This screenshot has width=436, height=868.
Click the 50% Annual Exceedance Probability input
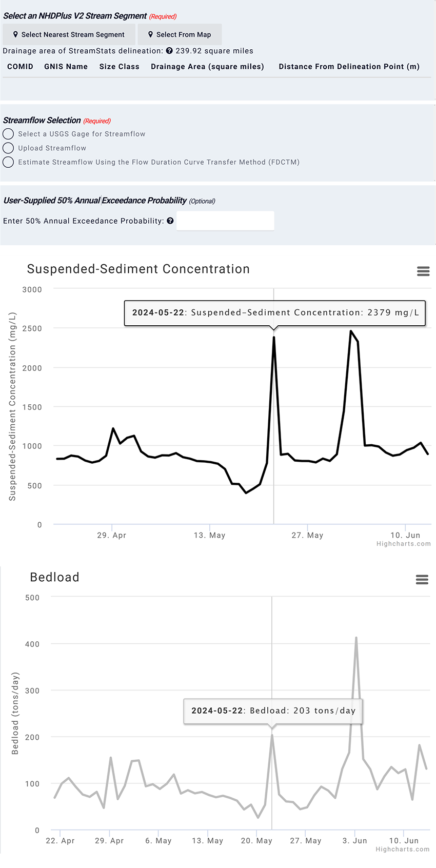(x=225, y=221)
